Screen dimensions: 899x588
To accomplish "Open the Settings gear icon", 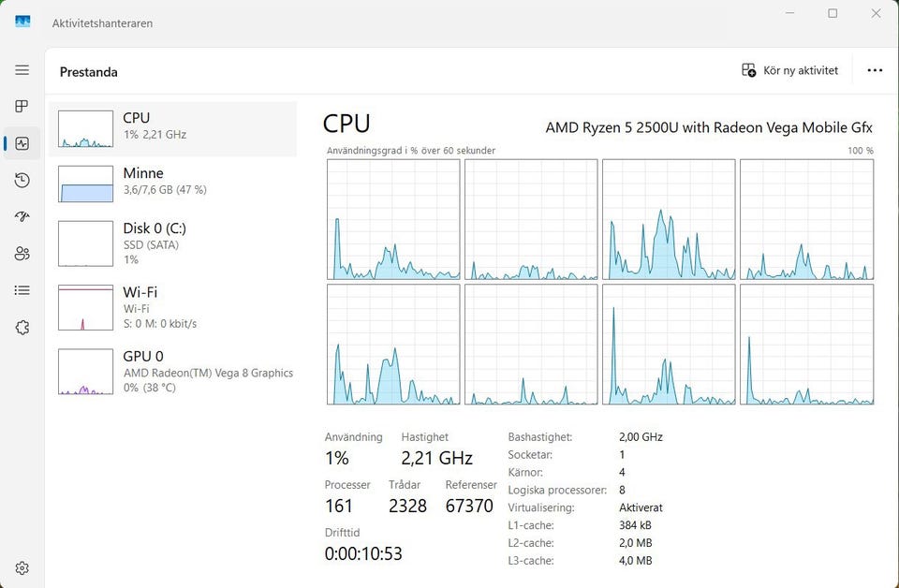I will [x=22, y=567].
